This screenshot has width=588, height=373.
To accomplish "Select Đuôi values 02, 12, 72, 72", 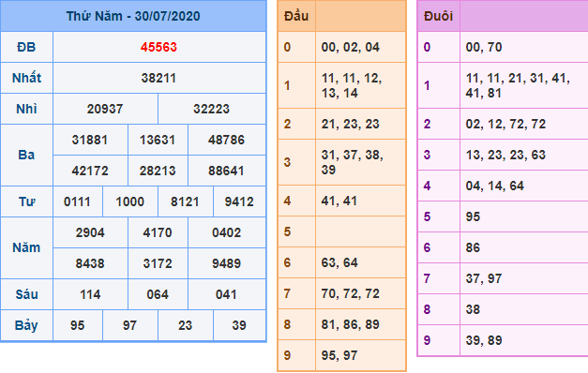I will (505, 124).
